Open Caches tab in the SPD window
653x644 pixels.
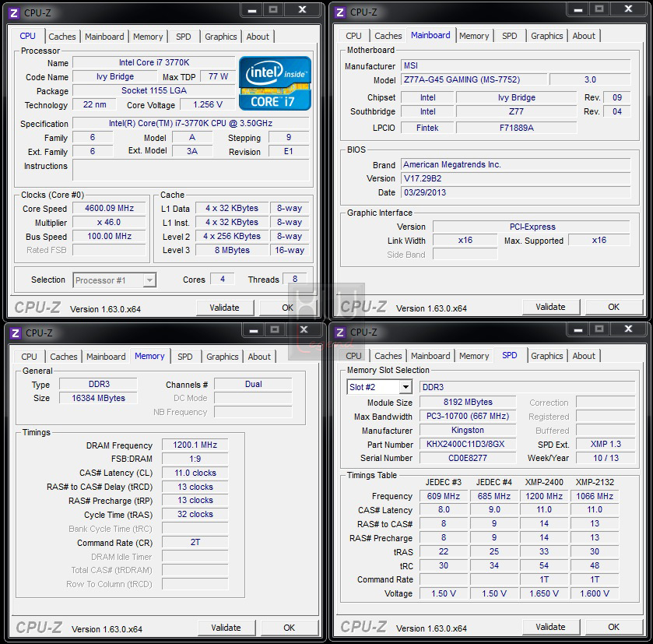coord(388,356)
